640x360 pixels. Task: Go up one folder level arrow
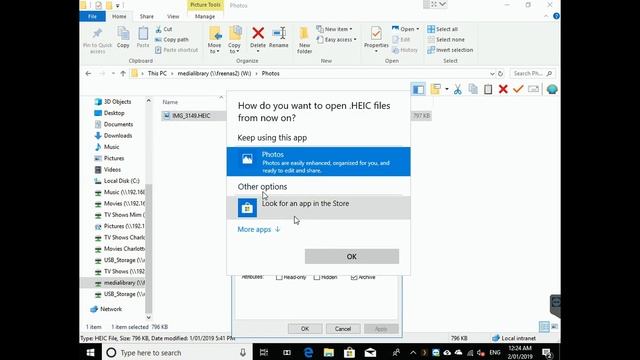tap(123, 73)
